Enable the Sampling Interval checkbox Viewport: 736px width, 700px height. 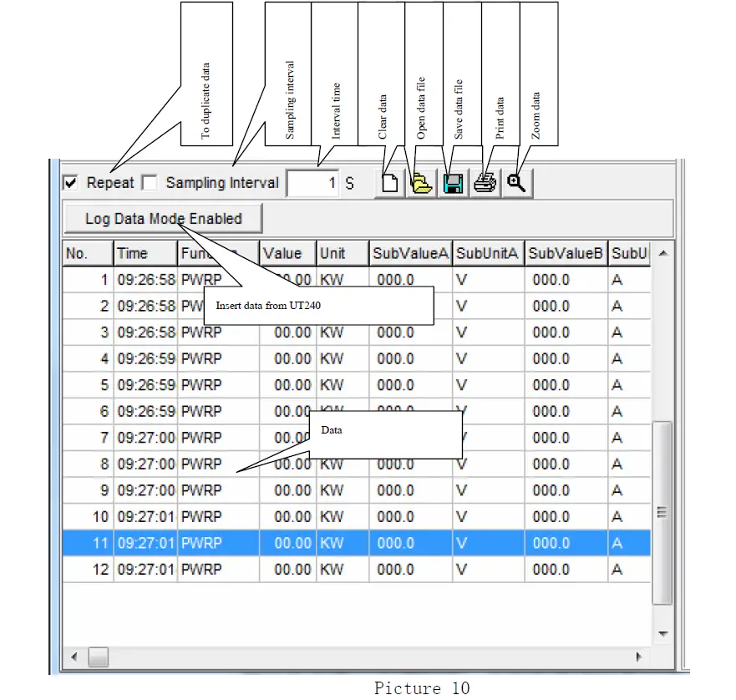tap(150, 183)
